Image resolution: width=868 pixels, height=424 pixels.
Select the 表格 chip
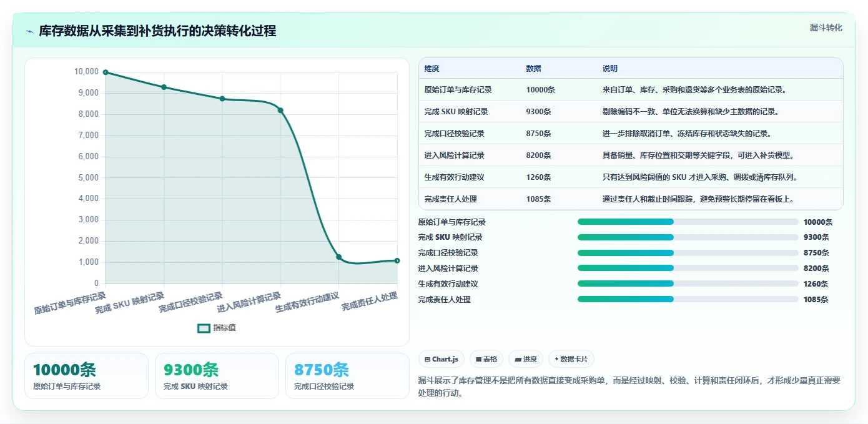coord(486,359)
